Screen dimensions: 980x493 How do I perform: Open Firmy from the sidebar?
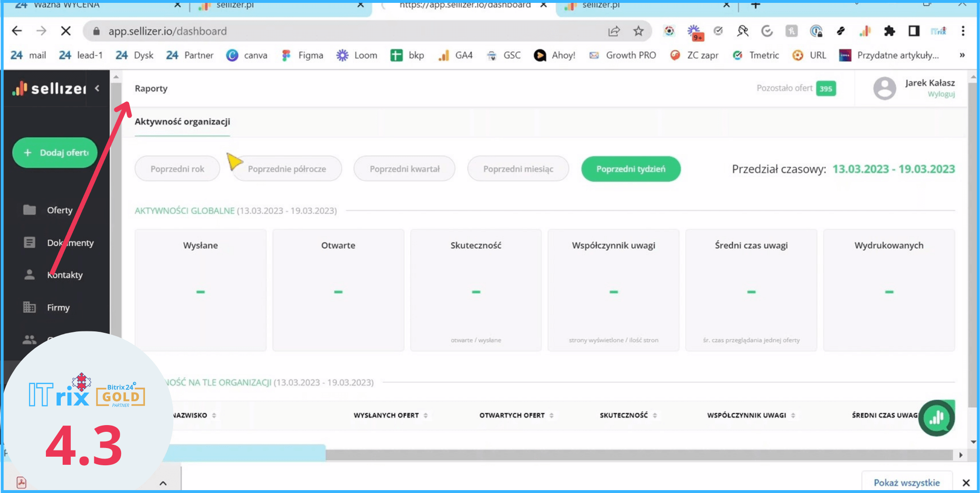[x=58, y=307]
